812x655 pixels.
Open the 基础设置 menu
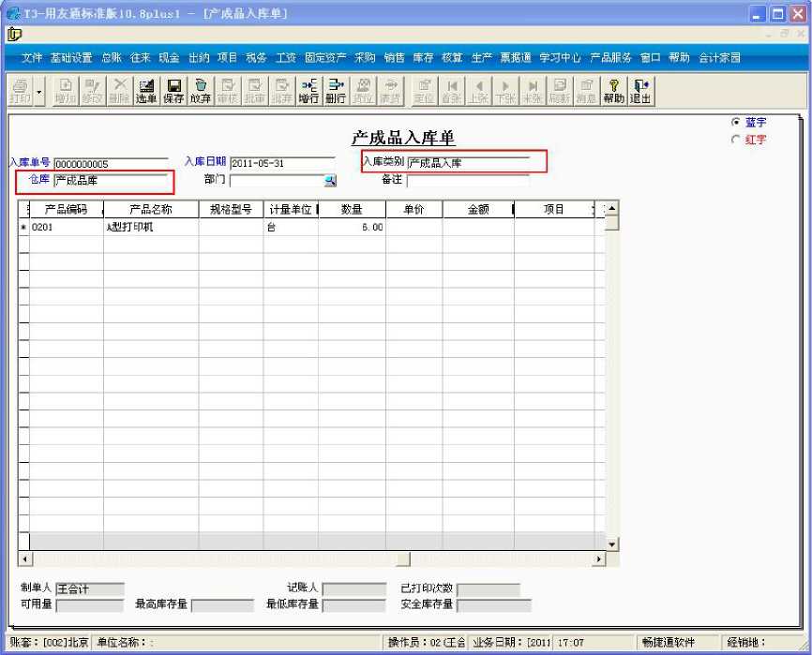tap(71, 57)
